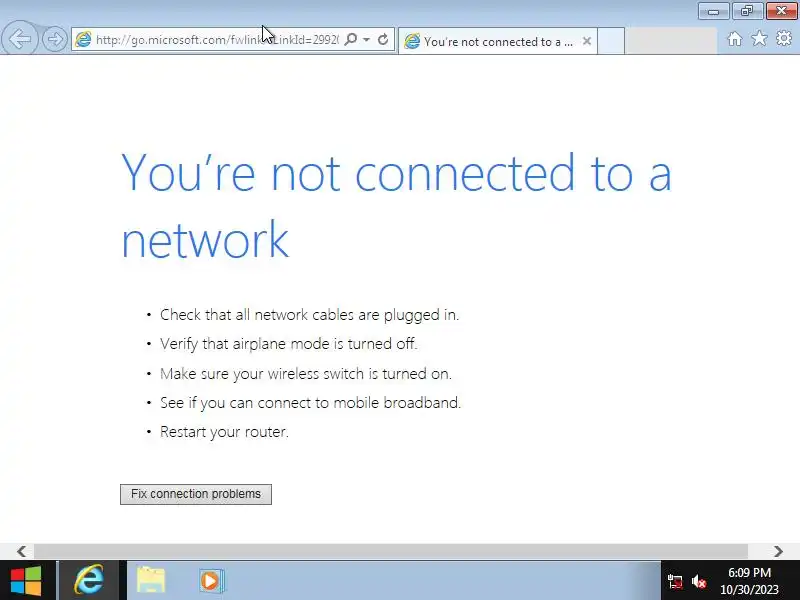Refresh the page with reload icon

pos(383,39)
